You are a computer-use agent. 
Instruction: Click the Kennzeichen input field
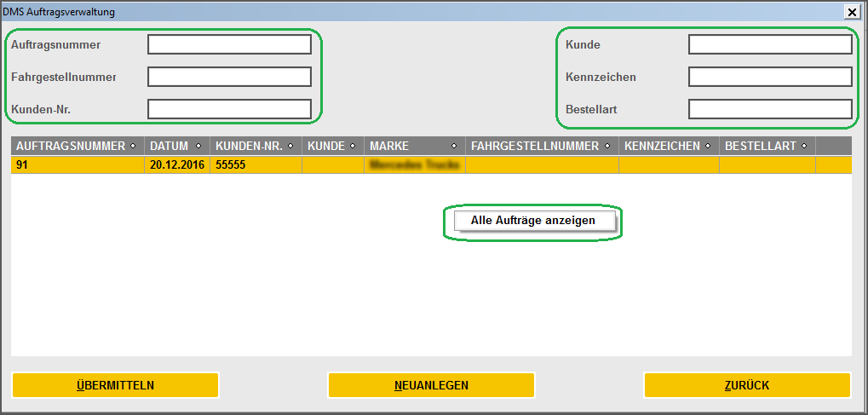point(770,77)
